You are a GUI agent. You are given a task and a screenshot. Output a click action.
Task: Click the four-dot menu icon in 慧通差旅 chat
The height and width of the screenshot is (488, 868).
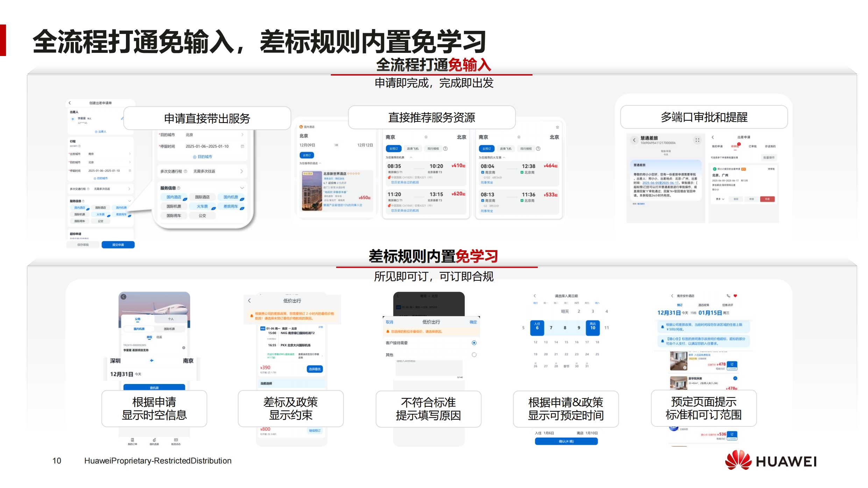click(697, 140)
